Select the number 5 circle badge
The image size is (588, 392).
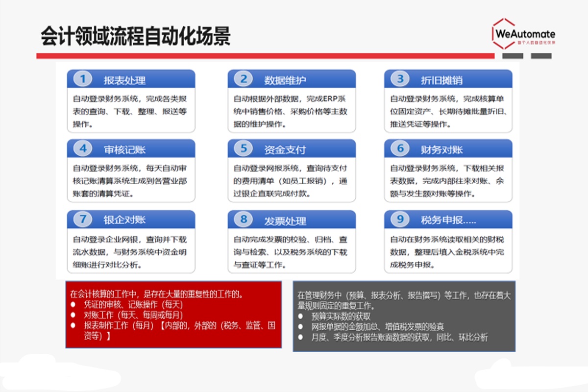[244, 148]
